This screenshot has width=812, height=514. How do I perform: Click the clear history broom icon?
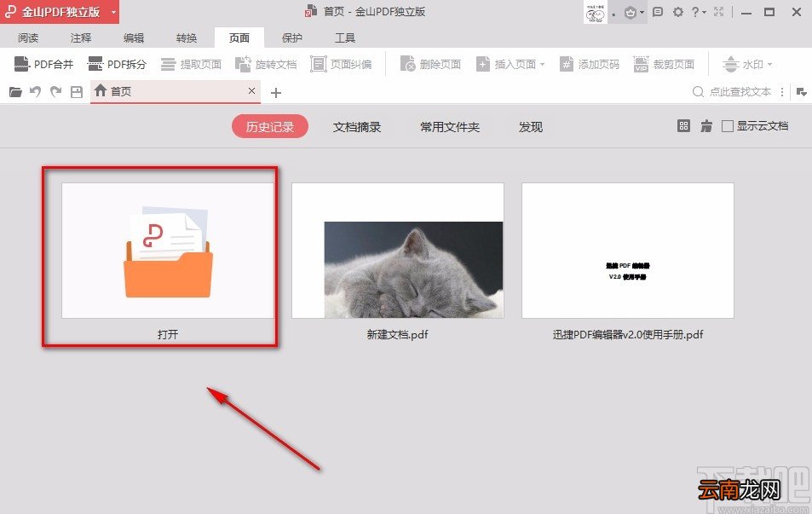point(705,126)
